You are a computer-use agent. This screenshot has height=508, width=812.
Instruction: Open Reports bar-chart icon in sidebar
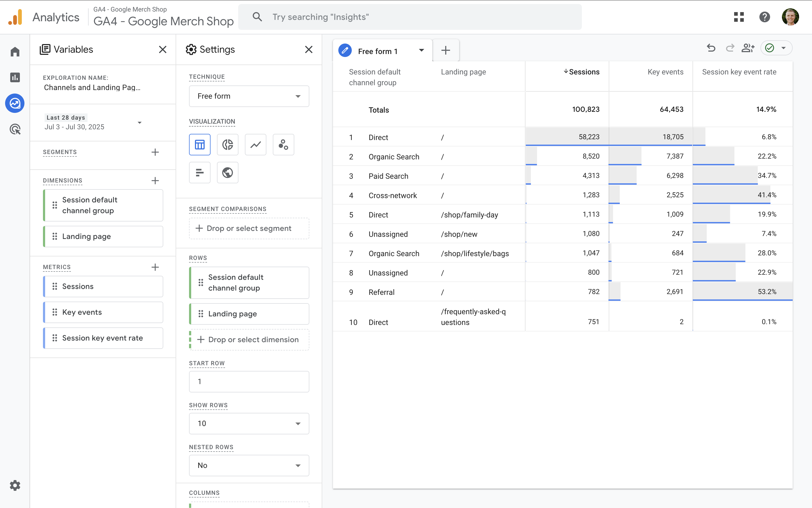tap(15, 77)
